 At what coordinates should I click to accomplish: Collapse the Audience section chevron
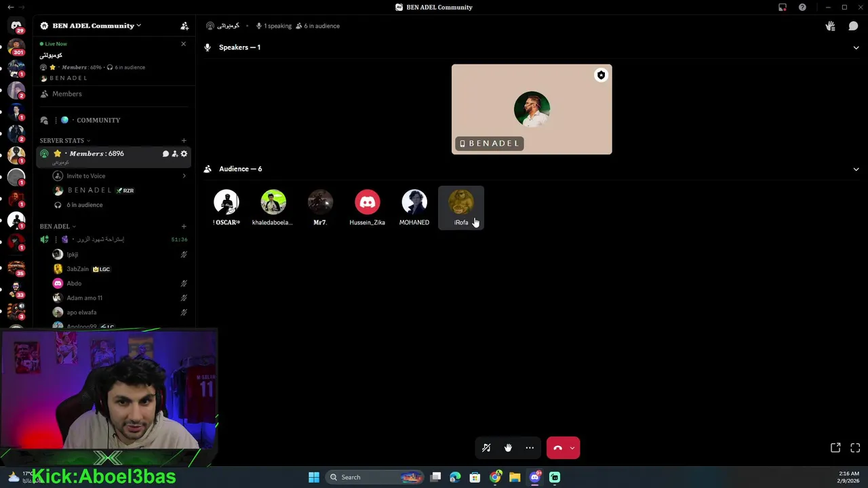[x=856, y=169]
